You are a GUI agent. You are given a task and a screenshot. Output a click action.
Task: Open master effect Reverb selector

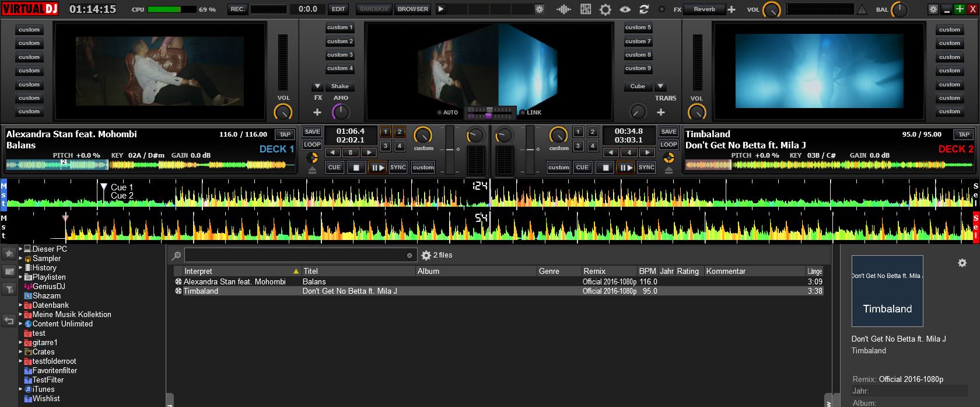tap(705, 9)
